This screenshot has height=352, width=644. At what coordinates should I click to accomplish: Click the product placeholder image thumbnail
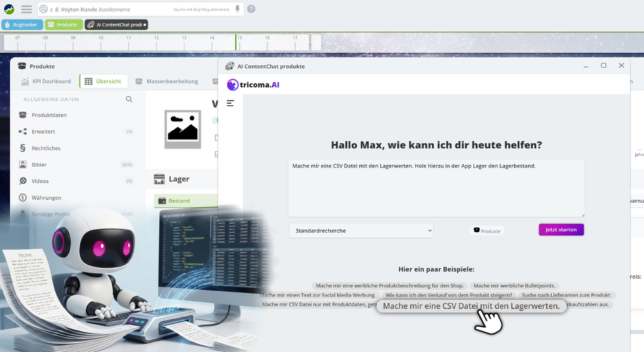point(183,129)
